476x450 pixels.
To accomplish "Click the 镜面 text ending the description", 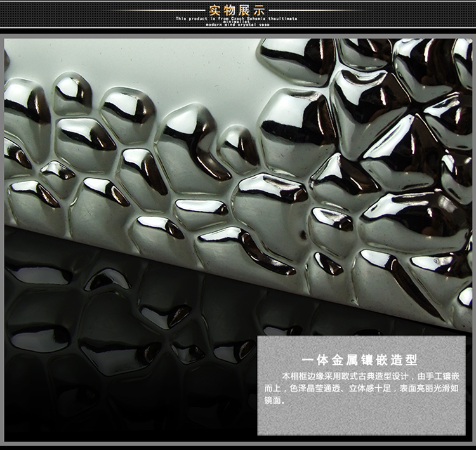I will coord(271,400).
